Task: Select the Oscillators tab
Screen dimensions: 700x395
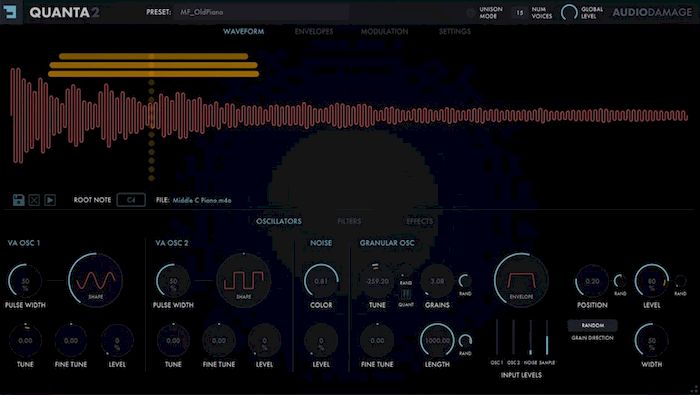Action: pos(279,221)
